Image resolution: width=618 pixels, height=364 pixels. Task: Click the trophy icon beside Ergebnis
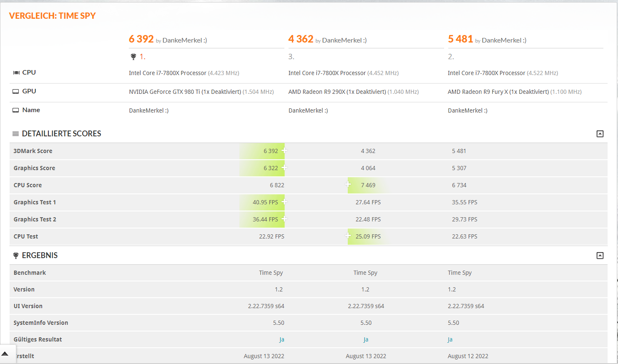pyautogui.click(x=16, y=256)
